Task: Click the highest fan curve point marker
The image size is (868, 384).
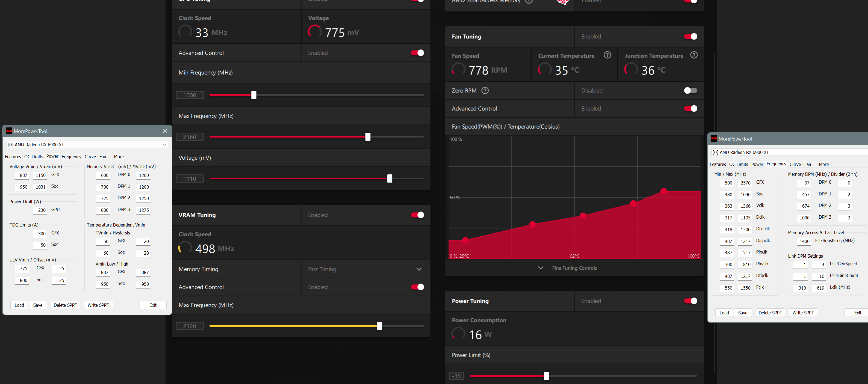Action: coord(663,191)
